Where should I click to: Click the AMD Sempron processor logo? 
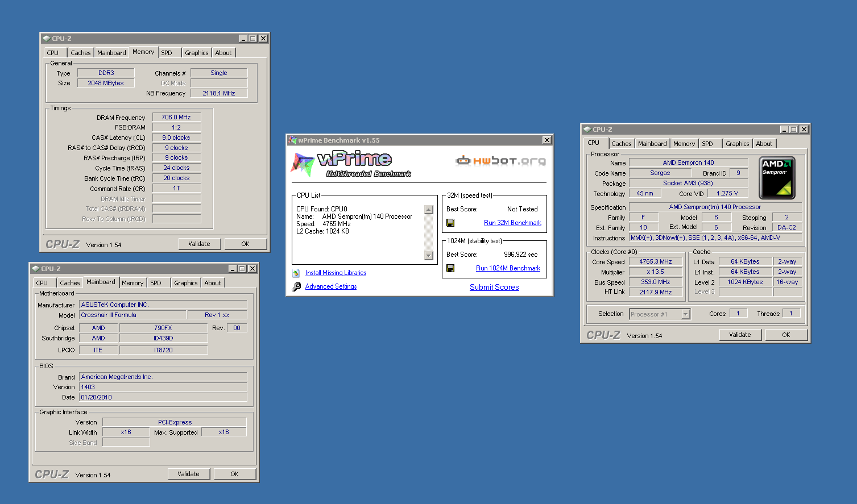coord(777,178)
